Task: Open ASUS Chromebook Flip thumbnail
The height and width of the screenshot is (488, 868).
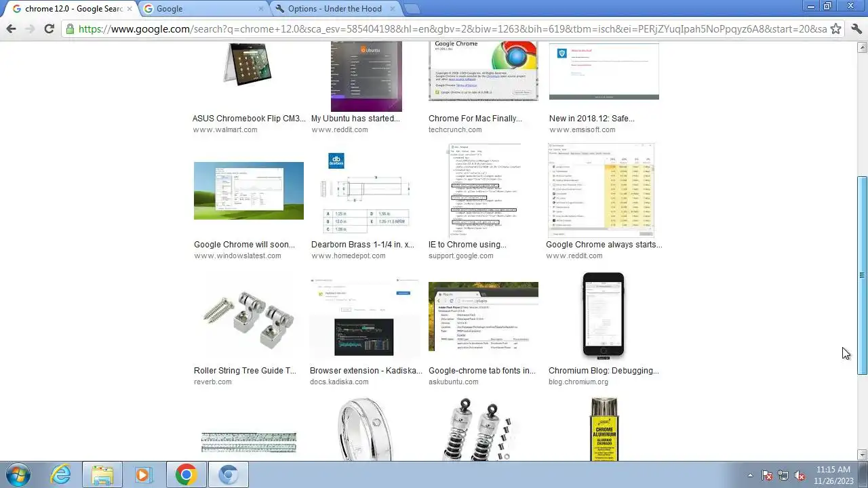Action: pyautogui.click(x=248, y=64)
